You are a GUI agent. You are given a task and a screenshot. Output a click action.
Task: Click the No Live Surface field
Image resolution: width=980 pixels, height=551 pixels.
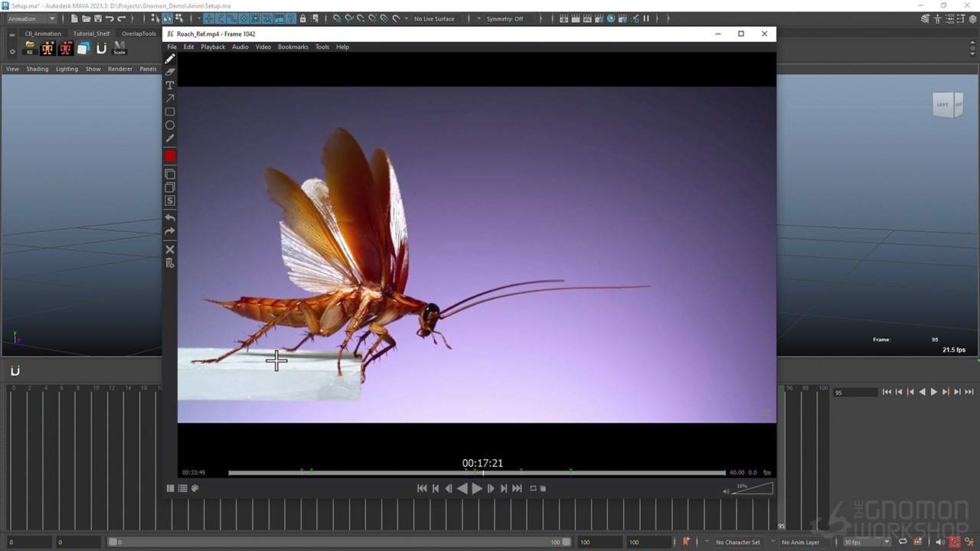pyautogui.click(x=434, y=18)
